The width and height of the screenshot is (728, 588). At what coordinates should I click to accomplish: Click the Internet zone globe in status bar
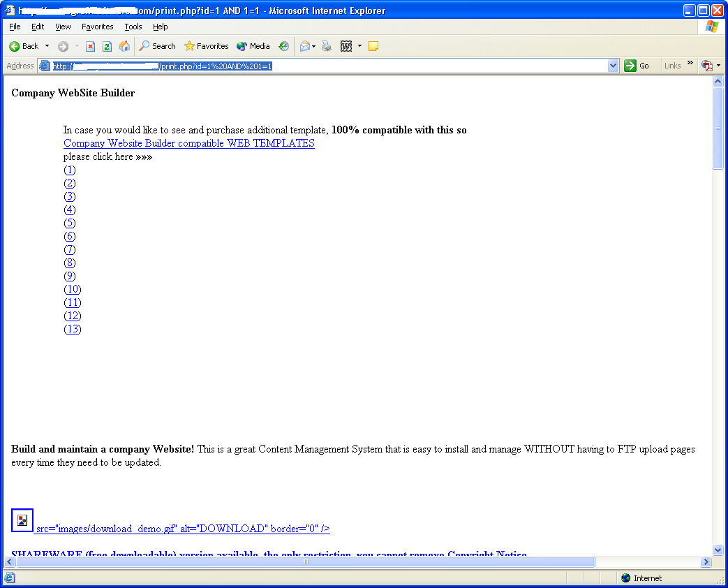625,578
